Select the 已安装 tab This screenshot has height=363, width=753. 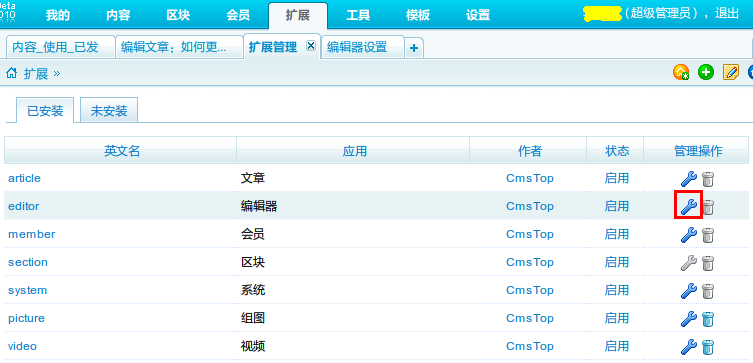tap(45, 111)
